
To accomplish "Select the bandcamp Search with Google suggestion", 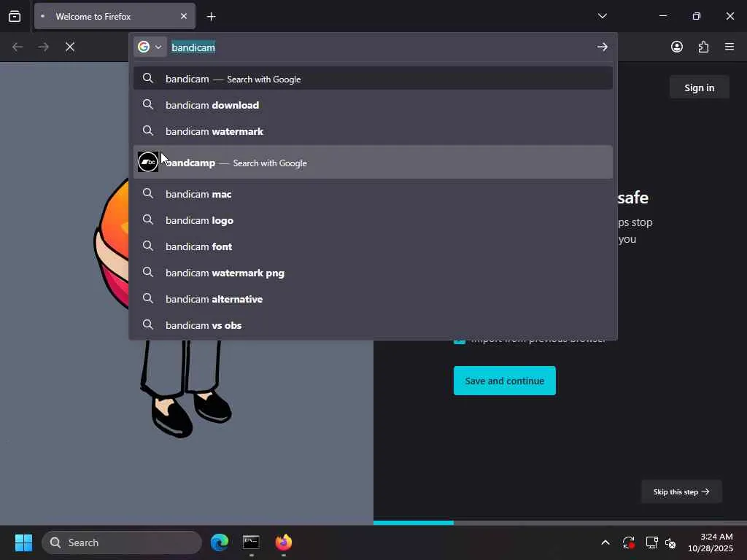I will point(373,163).
